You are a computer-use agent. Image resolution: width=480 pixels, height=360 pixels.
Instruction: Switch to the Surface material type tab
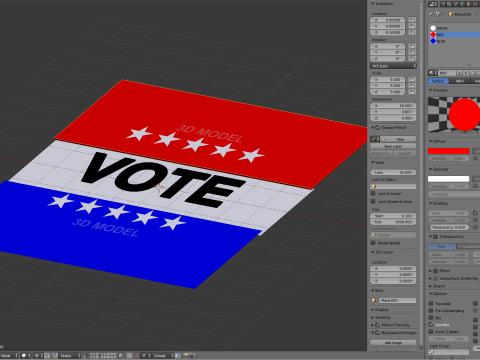coord(438,81)
